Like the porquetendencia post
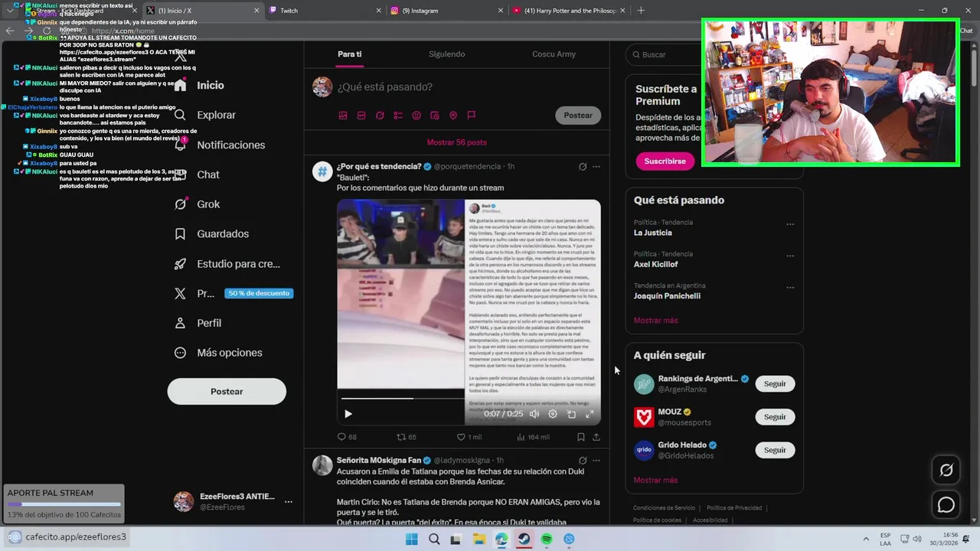Screen dimensions: 980x551 pyautogui.click(x=469, y=437)
